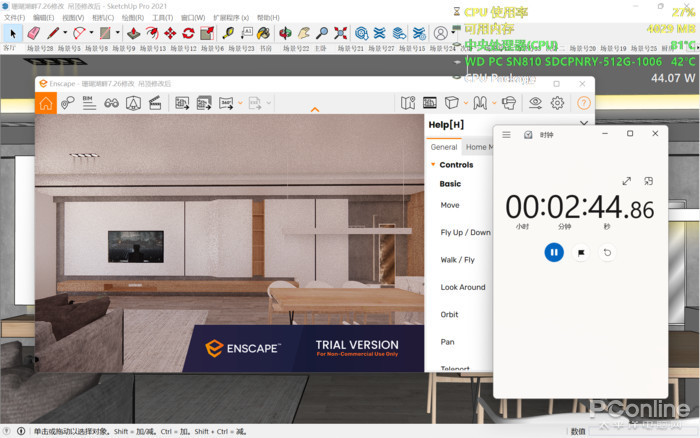700x438 pixels.
Task: Click the Zoom Extents tool
Action: pyautogui.click(x=341, y=33)
